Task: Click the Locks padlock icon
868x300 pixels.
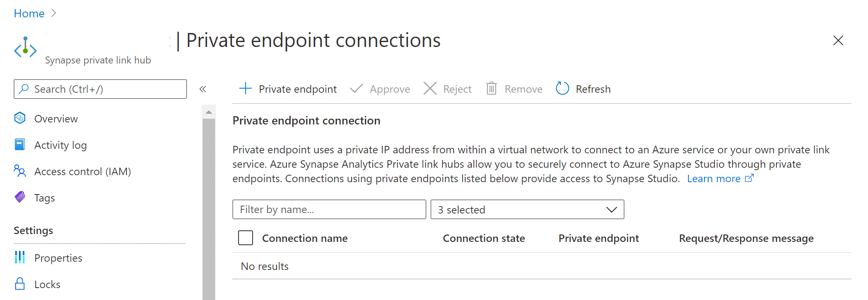Action: pos(20,284)
